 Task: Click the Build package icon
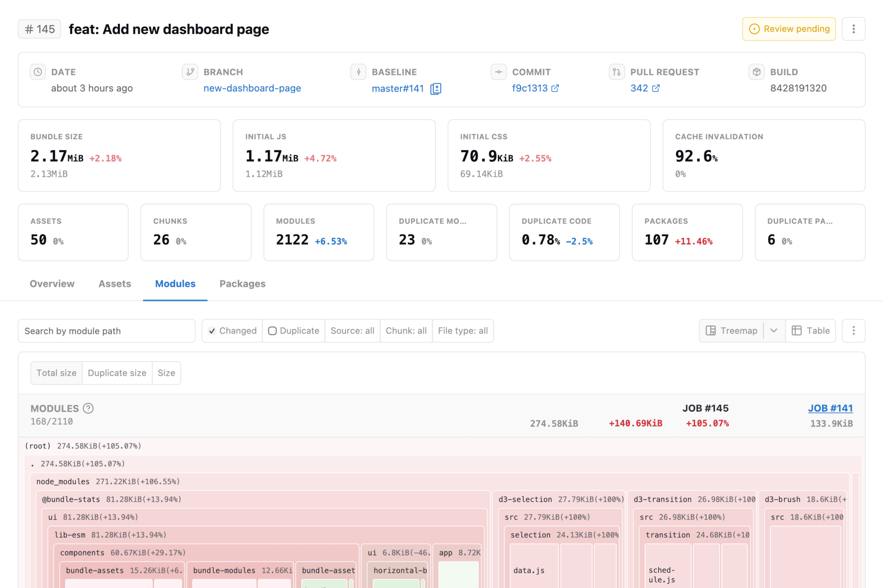click(x=756, y=72)
